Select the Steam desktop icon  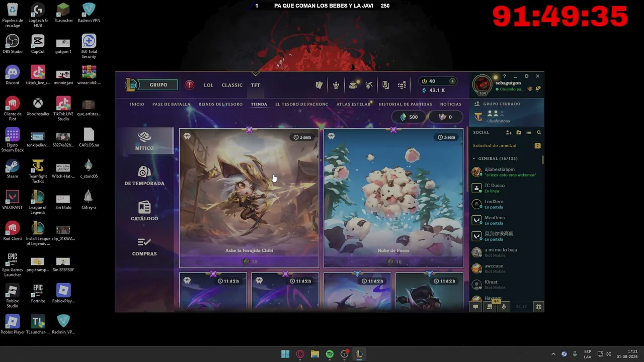click(x=13, y=169)
